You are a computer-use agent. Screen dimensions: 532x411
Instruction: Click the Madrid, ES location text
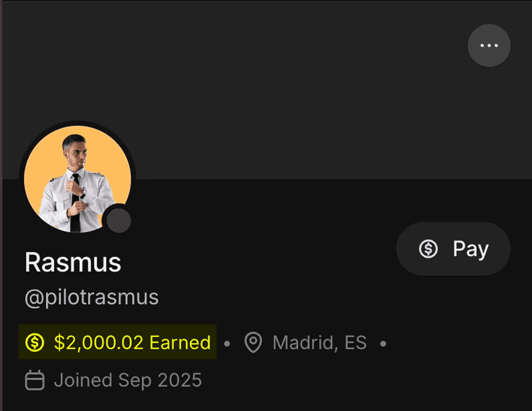pyautogui.click(x=319, y=342)
